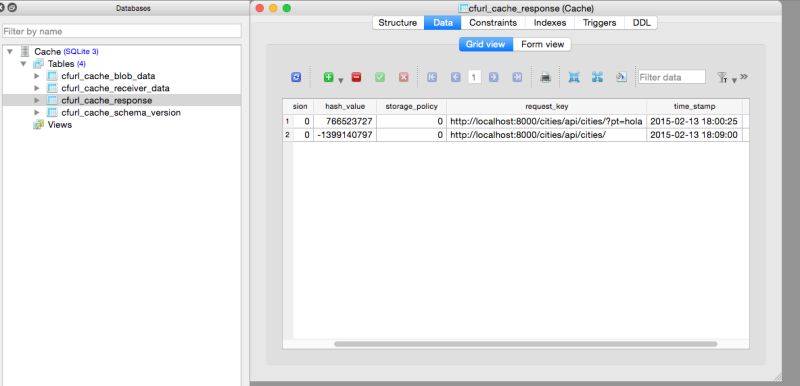The width and height of the screenshot is (800, 386).
Task: Insert a new row with green plus
Action: 329,77
